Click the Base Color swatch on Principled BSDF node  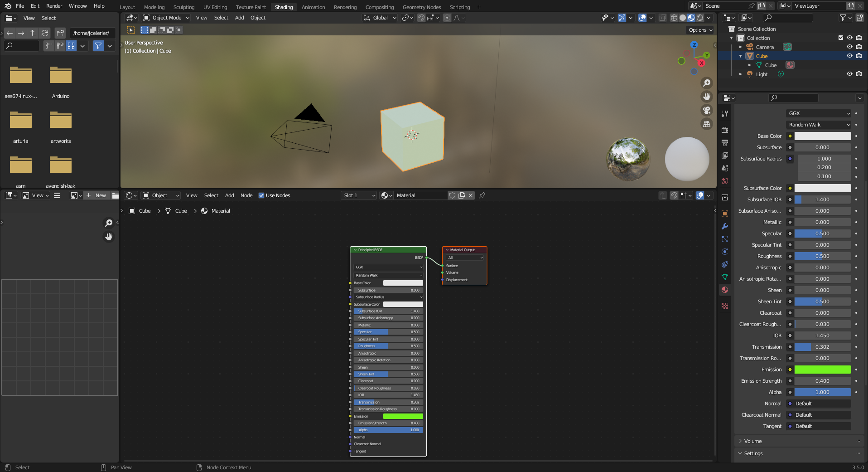(403, 283)
